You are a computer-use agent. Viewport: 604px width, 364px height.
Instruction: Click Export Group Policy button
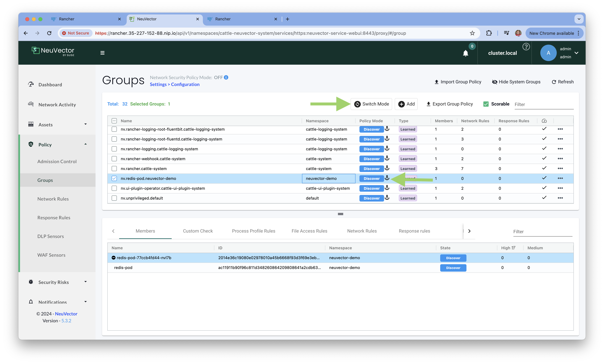450,104
